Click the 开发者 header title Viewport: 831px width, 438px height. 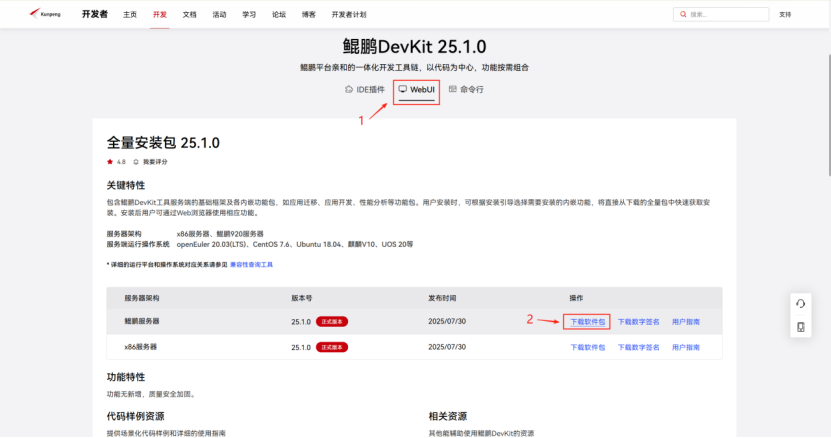(x=95, y=14)
